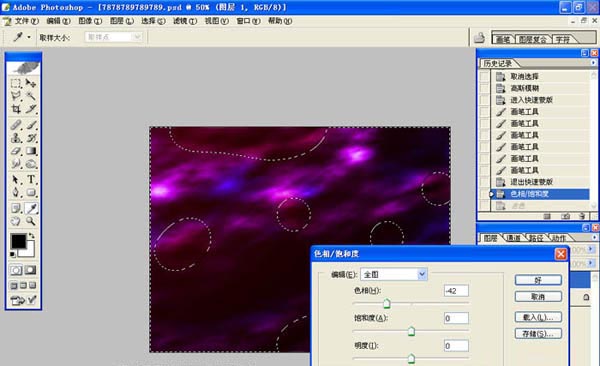This screenshot has height=366, width=600.
Task: Select the Gradient tool
Action: point(31,151)
